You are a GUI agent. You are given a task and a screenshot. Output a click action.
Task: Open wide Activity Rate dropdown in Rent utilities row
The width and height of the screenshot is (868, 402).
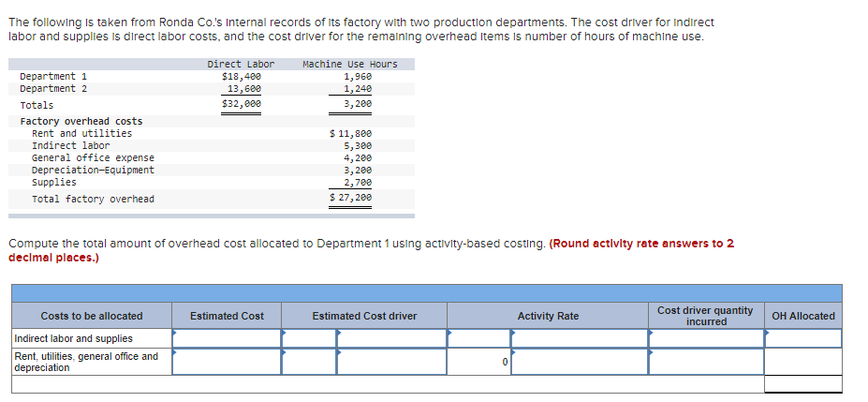(x=580, y=362)
